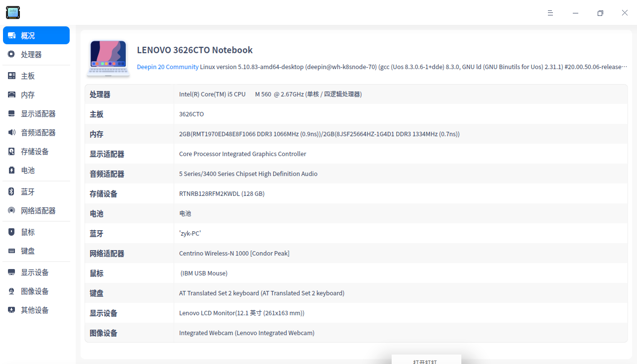Click the AT Translated Set 2 keyboard value
Screen dimensions: 637x364
[262, 293]
